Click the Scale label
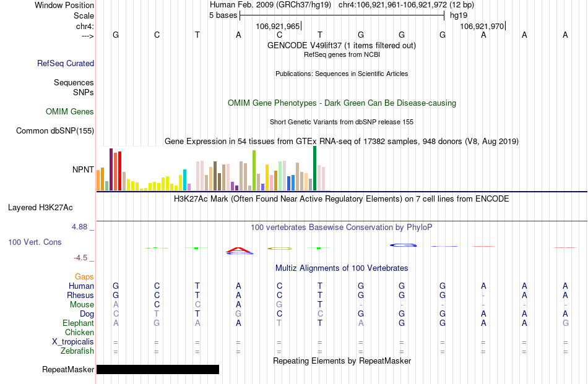Viewport: 588px width, 384px height. [84, 15]
